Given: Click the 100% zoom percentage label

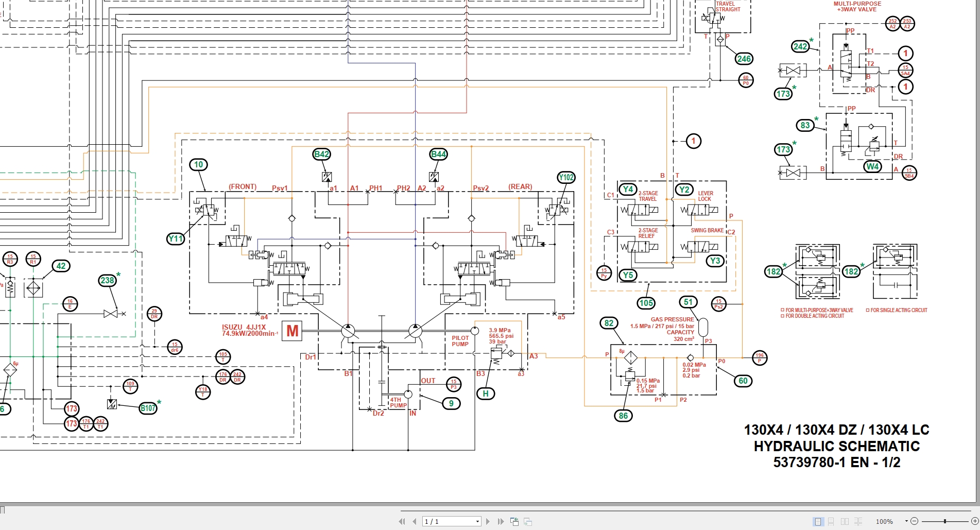Looking at the screenshot, I should click(885, 521).
